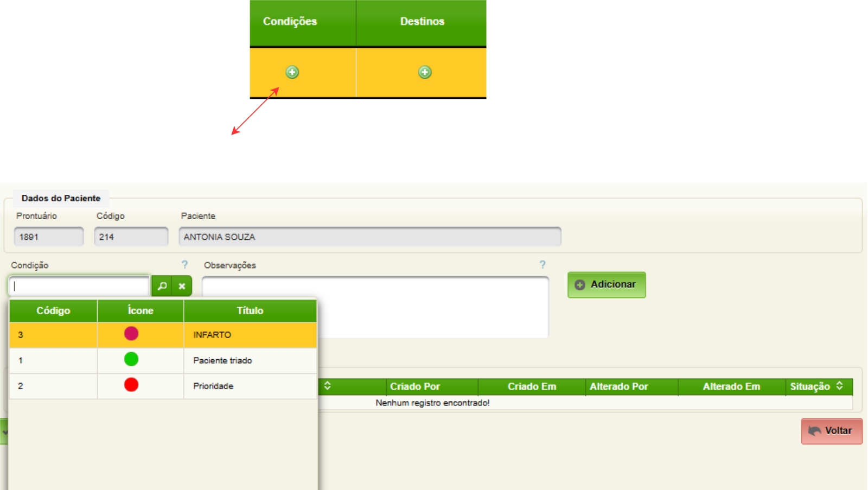Click the green icon for Paciente triado
Image resolution: width=868 pixels, height=490 pixels.
tap(131, 359)
